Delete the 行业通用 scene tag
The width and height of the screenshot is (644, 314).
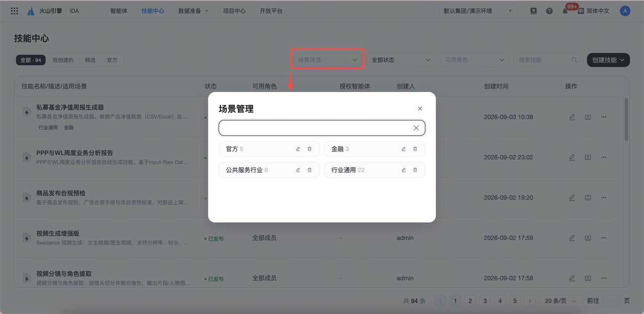(415, 170)
